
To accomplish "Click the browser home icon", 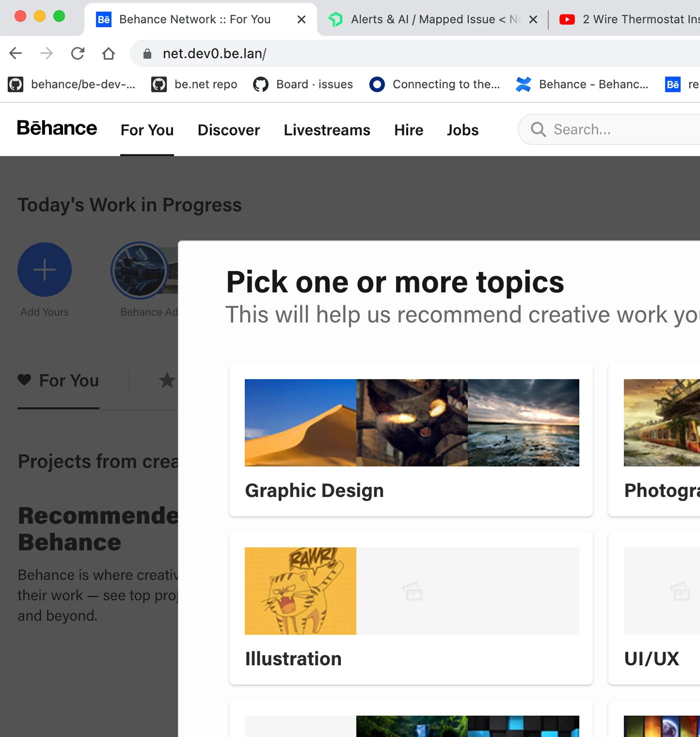I will (108, 53).
